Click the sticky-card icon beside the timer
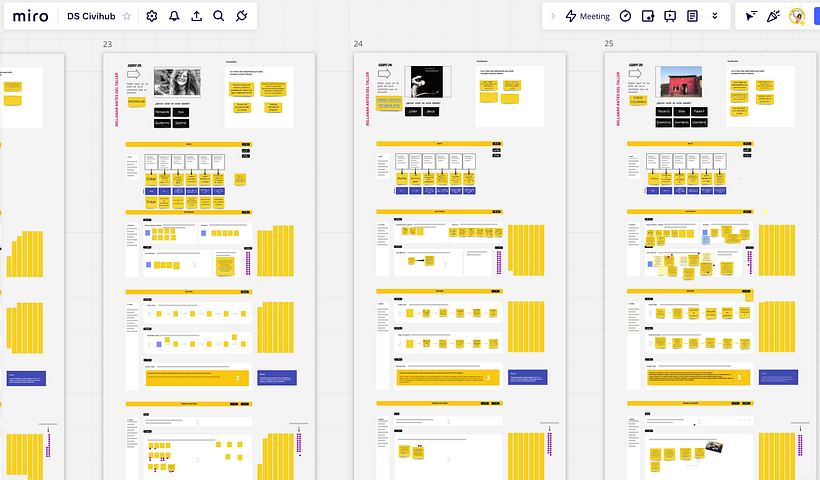The width and height of the screenshot is (820, 480). coord(648,16)
